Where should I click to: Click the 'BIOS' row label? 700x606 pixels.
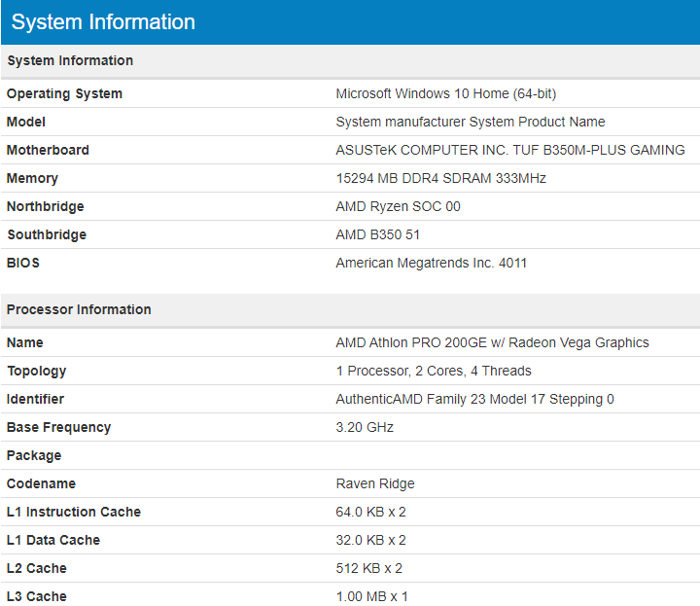(x=23, y=263)
